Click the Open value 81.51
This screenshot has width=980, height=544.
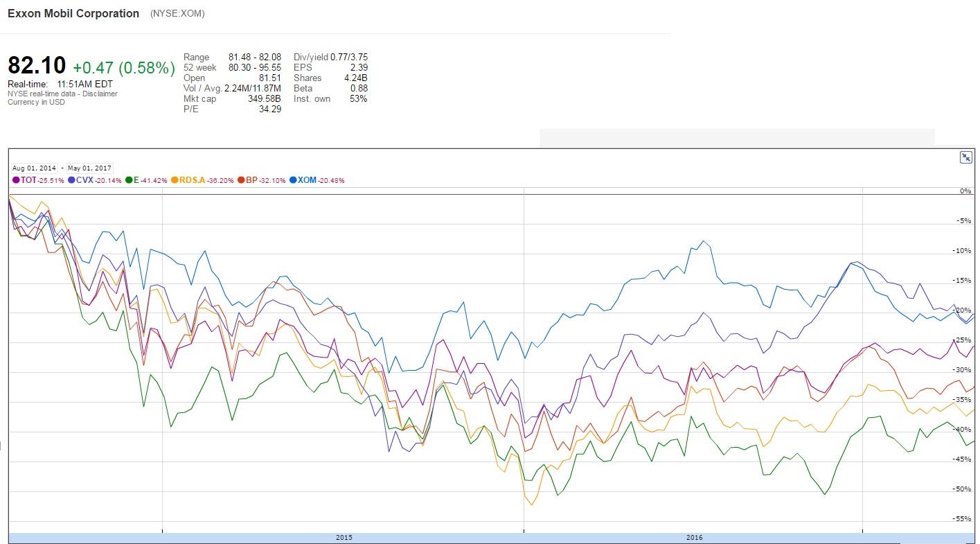pyautogui.click(x=270, y=78)
